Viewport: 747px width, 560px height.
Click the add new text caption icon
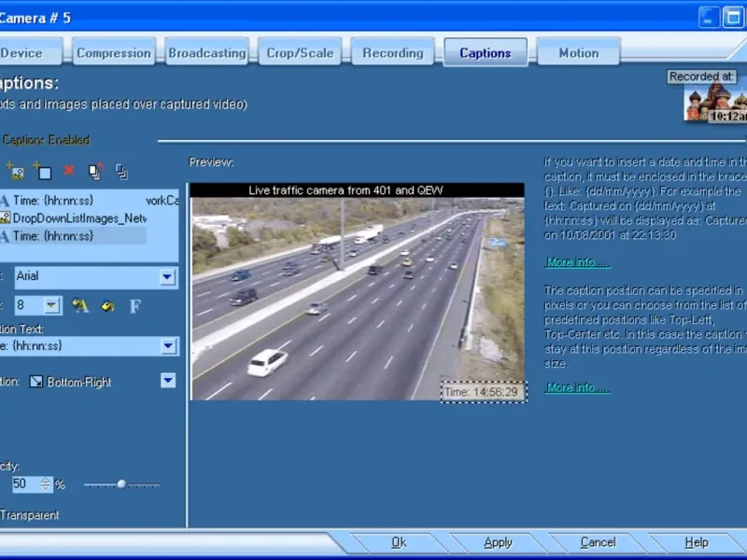click(x=42, y=171)
